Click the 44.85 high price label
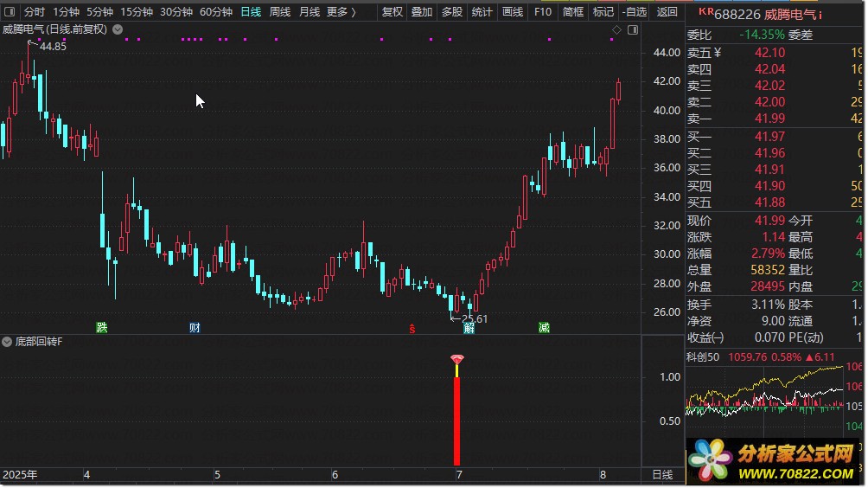868x488 pixels. tap(53, 47)
